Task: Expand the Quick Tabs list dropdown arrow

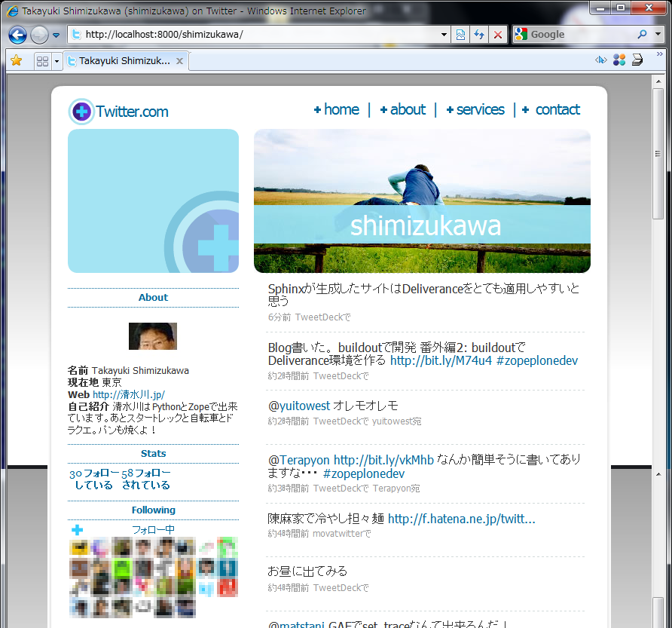Action: coord(57,61)
